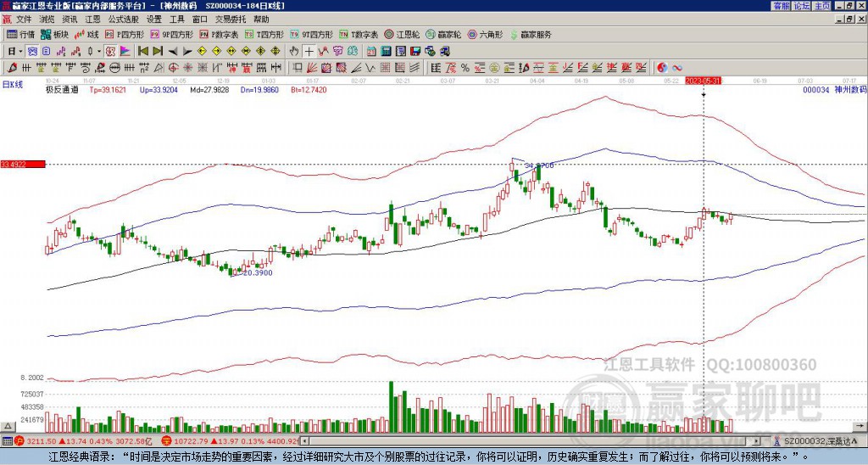Click the save floppy disk icon
Viewport: 868px width, 465px height.
tap(415, 52)
